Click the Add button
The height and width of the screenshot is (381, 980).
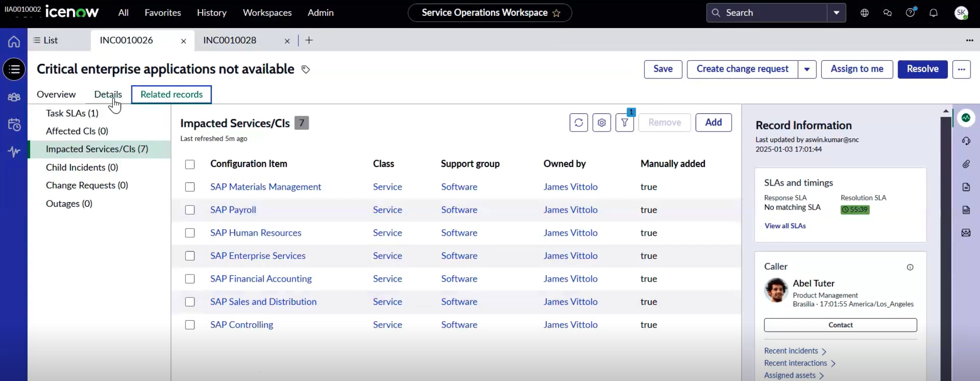(713, 122)
